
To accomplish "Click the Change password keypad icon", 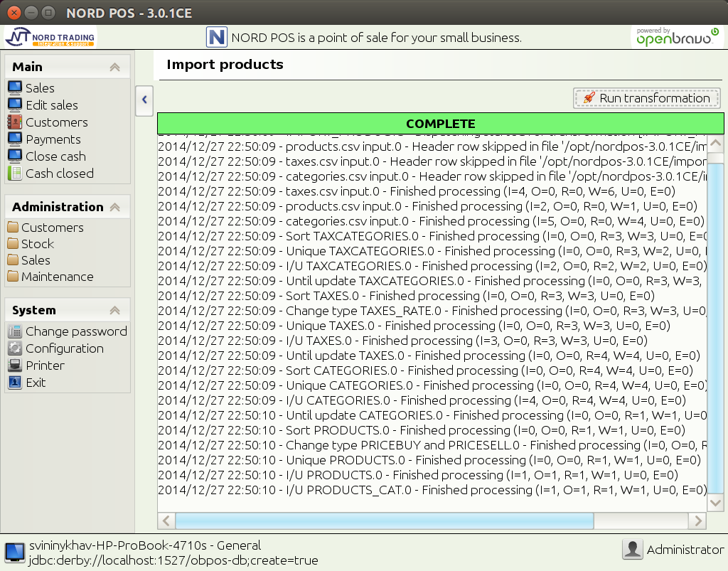I will pyautogui.click(x=14, y=331).
